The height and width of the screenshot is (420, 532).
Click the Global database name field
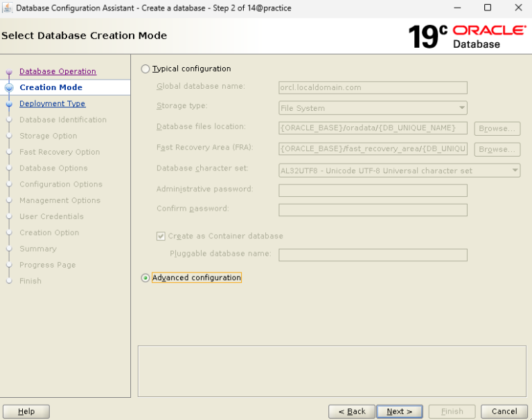373,88
